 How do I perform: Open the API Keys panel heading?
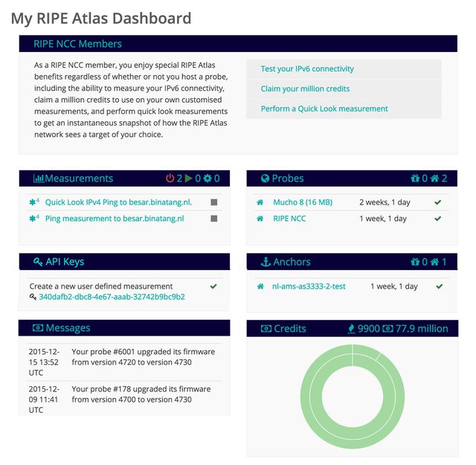pos(65,262)
